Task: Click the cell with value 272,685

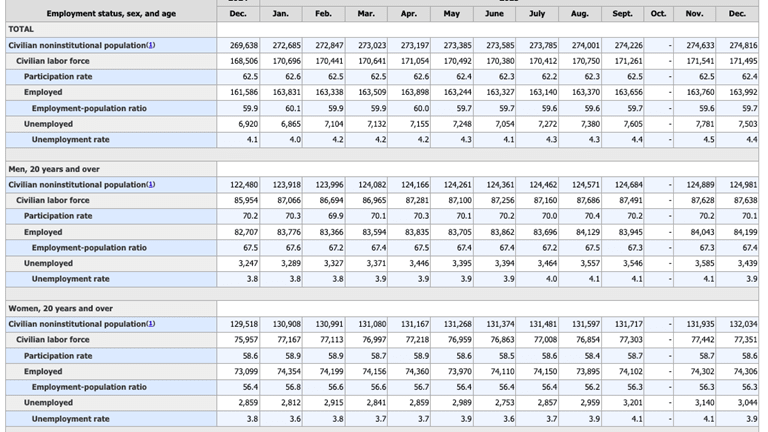Action: (281, 46)
